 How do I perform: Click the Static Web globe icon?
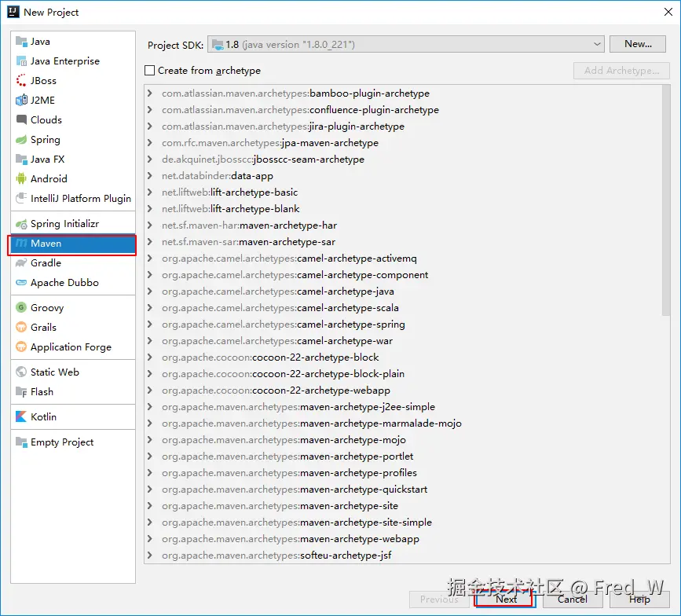21,372
